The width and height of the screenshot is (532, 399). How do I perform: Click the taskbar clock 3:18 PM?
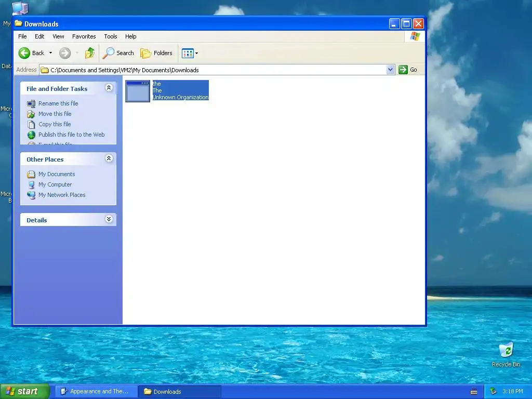pos(513,392)
